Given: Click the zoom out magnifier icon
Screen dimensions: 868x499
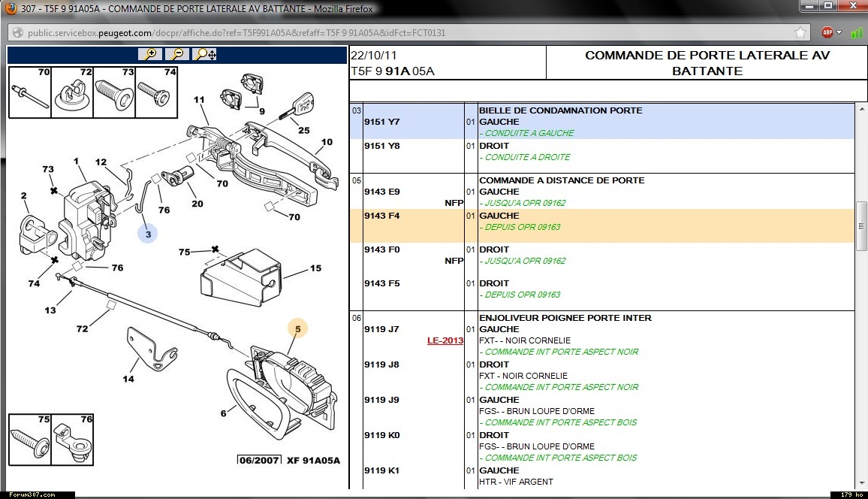Looking at the screenshot, I should coord(177,54).
